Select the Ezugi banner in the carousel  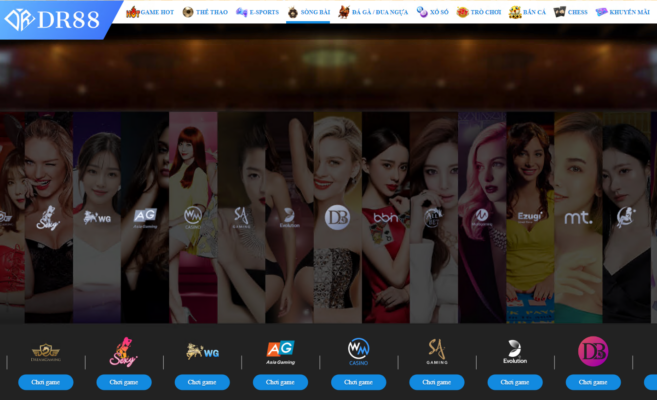(529, 215)
